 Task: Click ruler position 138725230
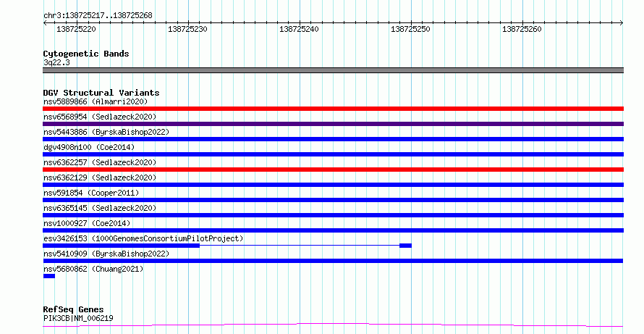coord(187,29)
